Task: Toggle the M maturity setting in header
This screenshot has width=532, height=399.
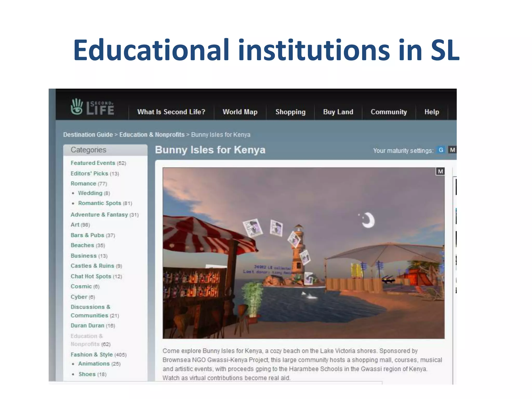Action: coord(452,150)
